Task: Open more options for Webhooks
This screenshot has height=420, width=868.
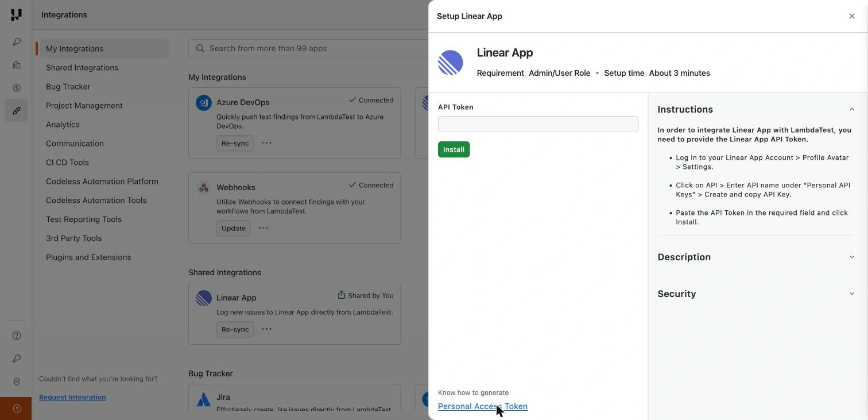Action: click(x=263, y=228)
